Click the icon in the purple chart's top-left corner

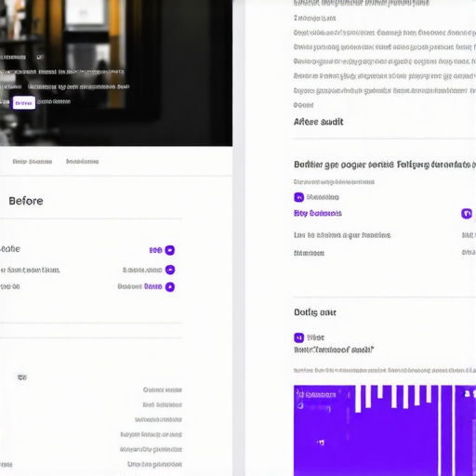[x=299, y=394]
